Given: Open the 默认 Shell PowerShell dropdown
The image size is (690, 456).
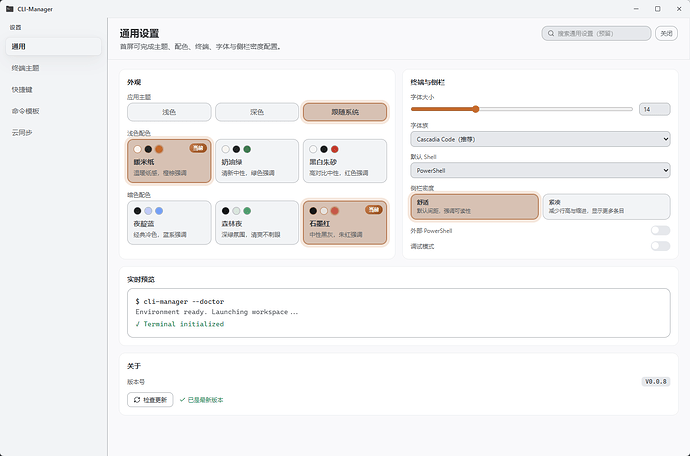Looking at the screenshot, I should pos(540,170).
